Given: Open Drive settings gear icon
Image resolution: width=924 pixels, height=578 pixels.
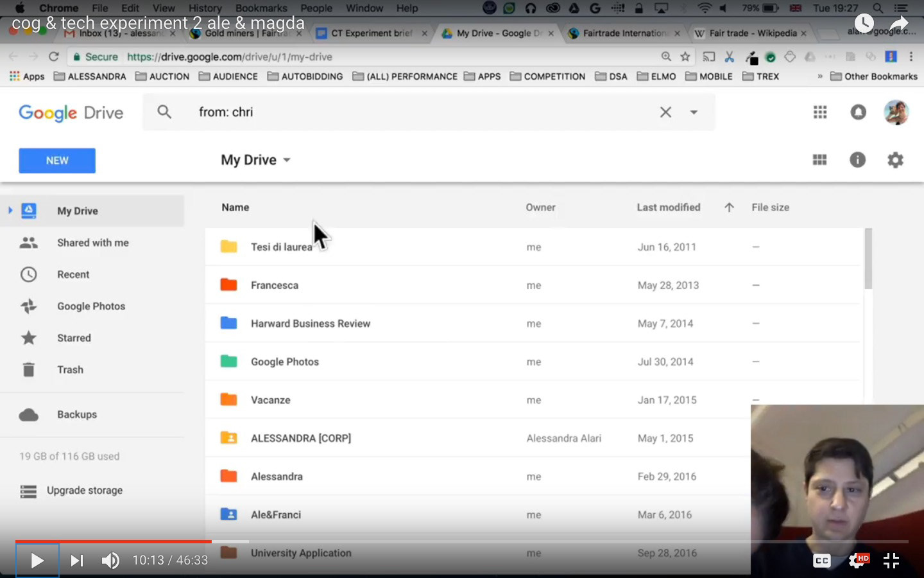Looking at the screenshot, I should [895, 160].
